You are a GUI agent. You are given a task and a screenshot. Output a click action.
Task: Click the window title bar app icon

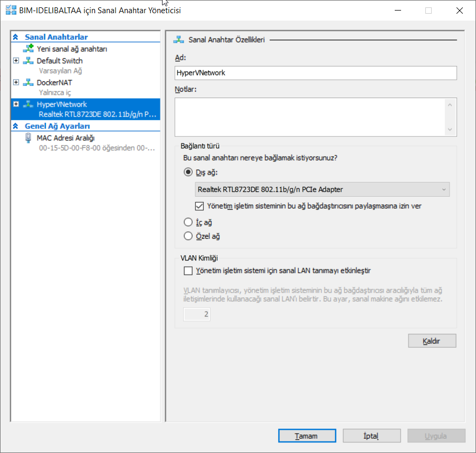click(11, 10)
